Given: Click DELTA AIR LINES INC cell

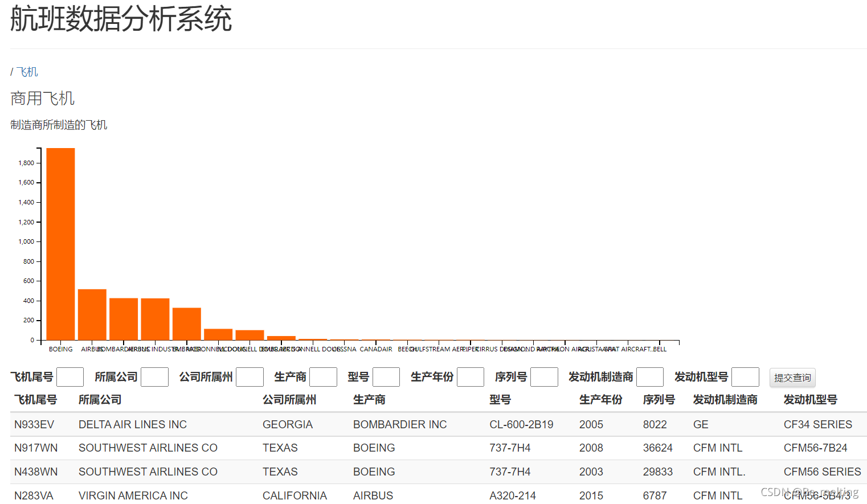Looking at the screenshot, I should coord(133,424).
